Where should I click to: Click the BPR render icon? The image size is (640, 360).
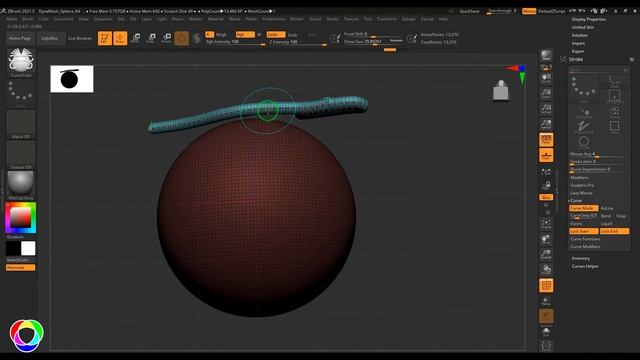click(x=546, y=56)
